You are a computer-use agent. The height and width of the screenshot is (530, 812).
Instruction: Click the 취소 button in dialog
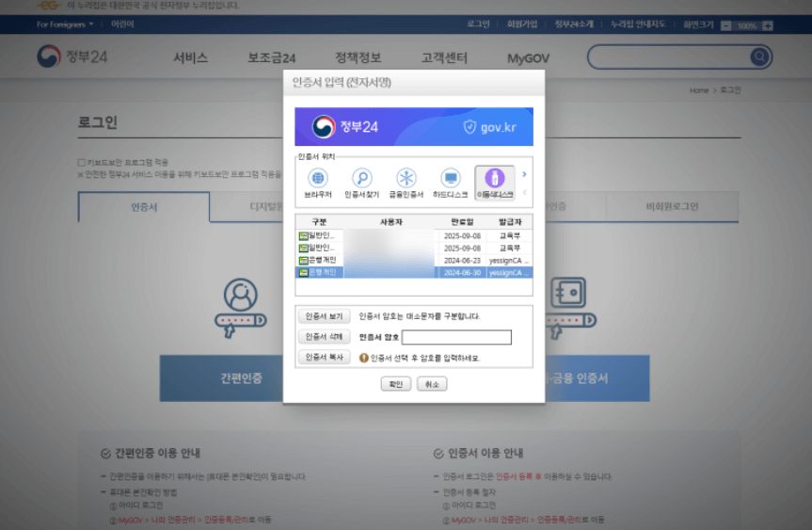pyautogui.click(x=432, y=384)
